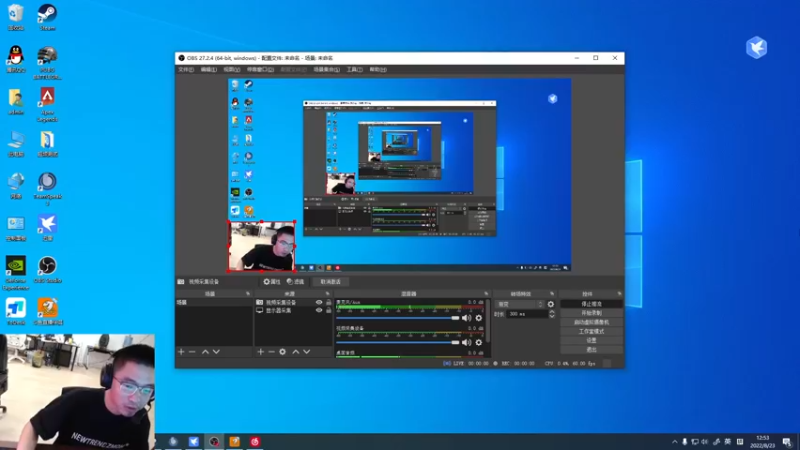The width and height of the screenshot is (800, 450).
Task: Open the 视频采集设备 mixer channel settings gear
Action: coord(479,342)
